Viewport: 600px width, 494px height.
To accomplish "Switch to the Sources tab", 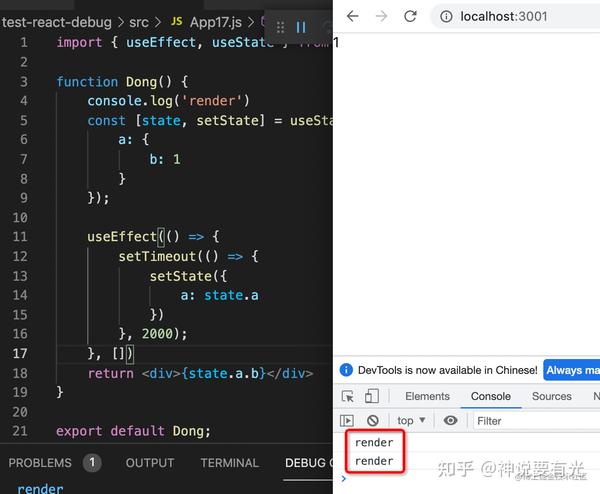I will (552, 396).
